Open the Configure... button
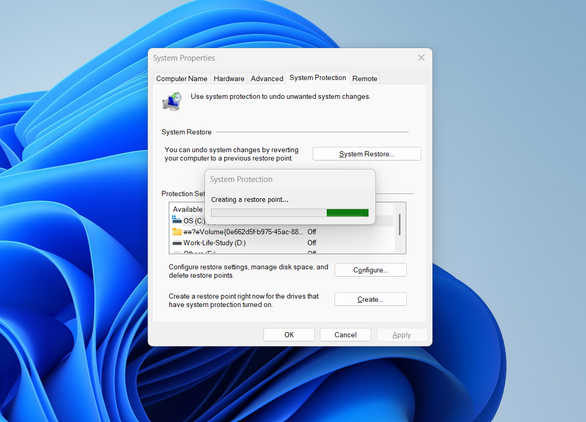The width and height of the screenshot is (586, 422). (370, 270)
